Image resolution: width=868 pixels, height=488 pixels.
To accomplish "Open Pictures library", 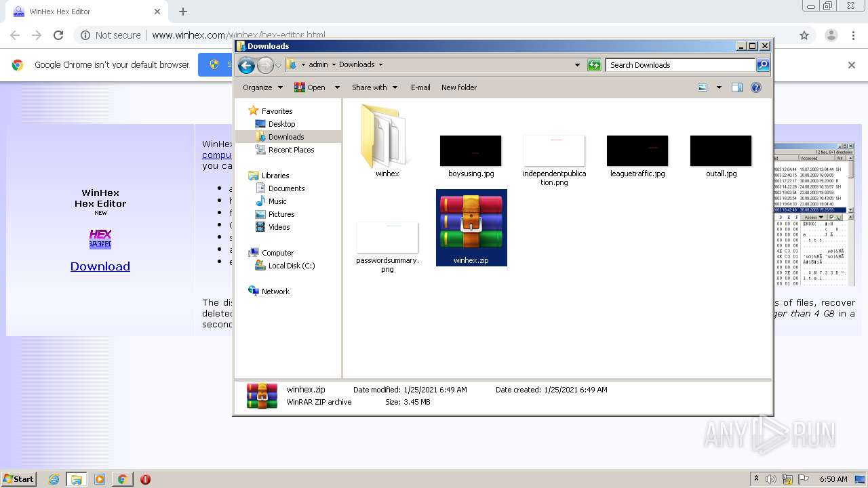I will click(x=281, y=214).
